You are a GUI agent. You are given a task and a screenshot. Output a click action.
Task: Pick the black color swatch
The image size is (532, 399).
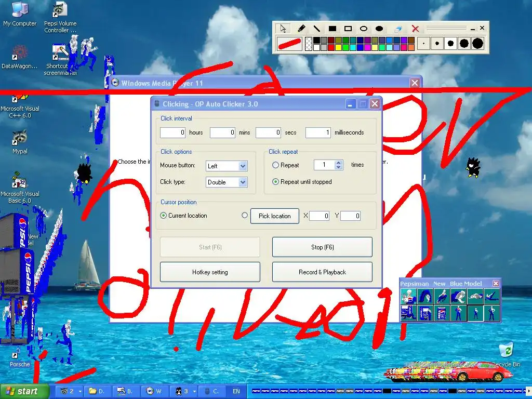pos(316,41)
